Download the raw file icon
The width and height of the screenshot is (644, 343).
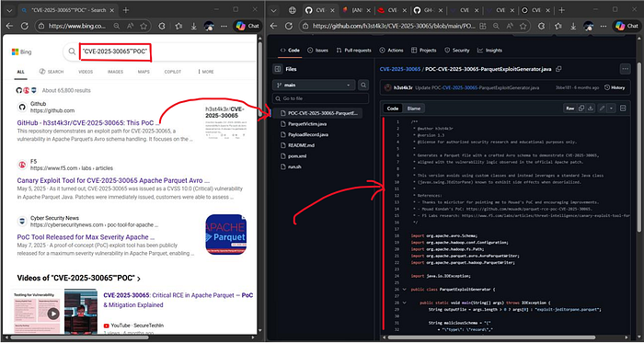point(591,109)
